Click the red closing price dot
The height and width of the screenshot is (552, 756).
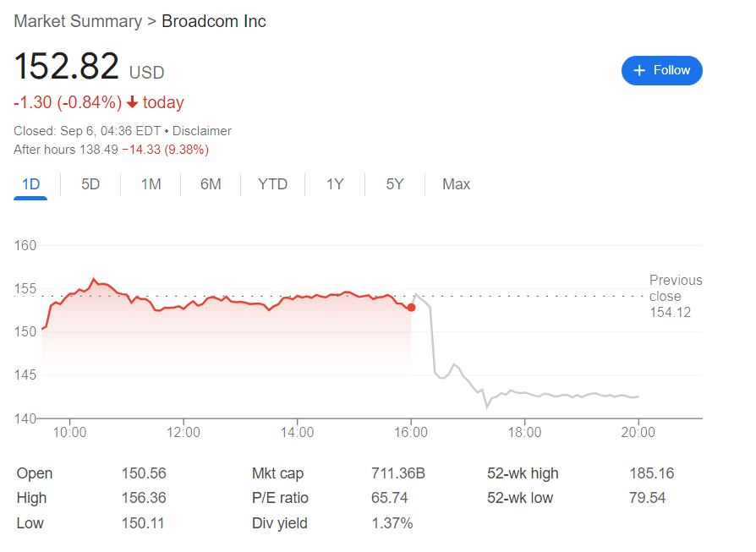(411, 308)
